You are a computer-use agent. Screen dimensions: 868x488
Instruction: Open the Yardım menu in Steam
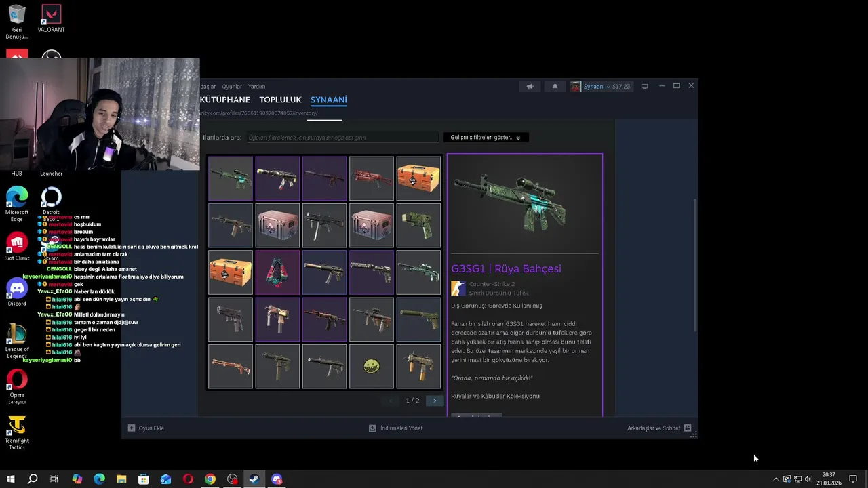[256, 87]
